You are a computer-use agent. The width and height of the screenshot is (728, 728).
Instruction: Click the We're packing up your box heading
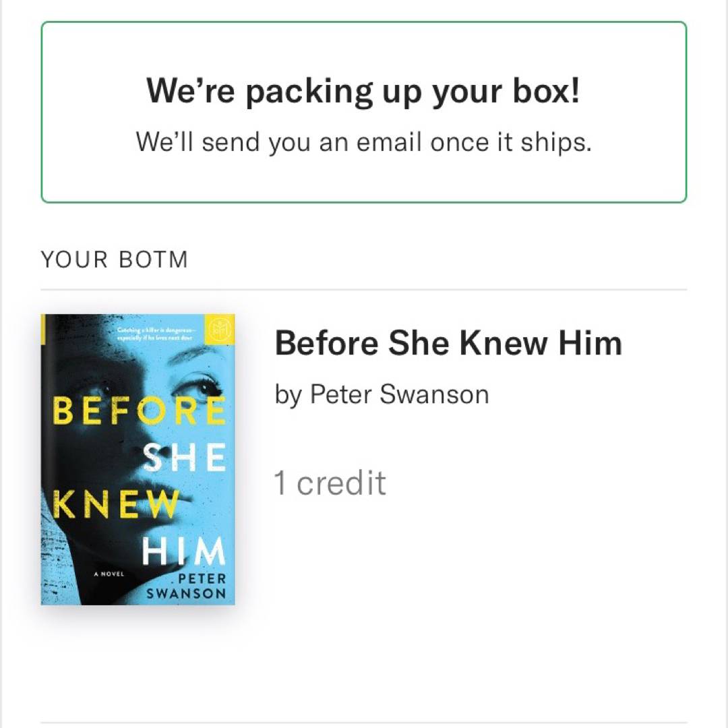click(363, 90)
